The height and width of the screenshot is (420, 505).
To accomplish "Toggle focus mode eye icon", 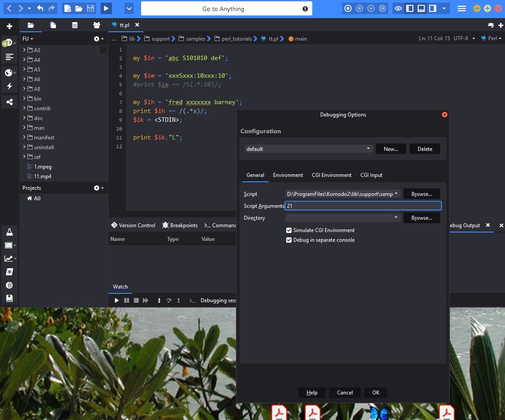I will pos(398,8).
